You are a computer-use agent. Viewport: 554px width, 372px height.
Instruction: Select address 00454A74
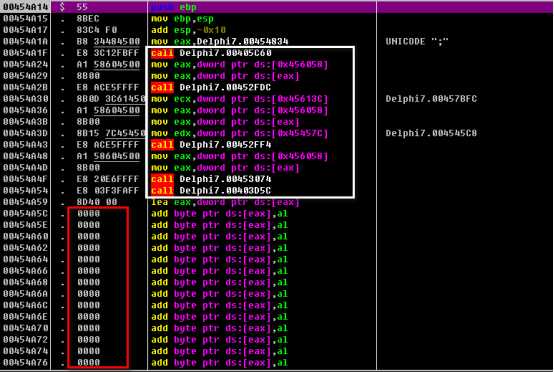25,351
